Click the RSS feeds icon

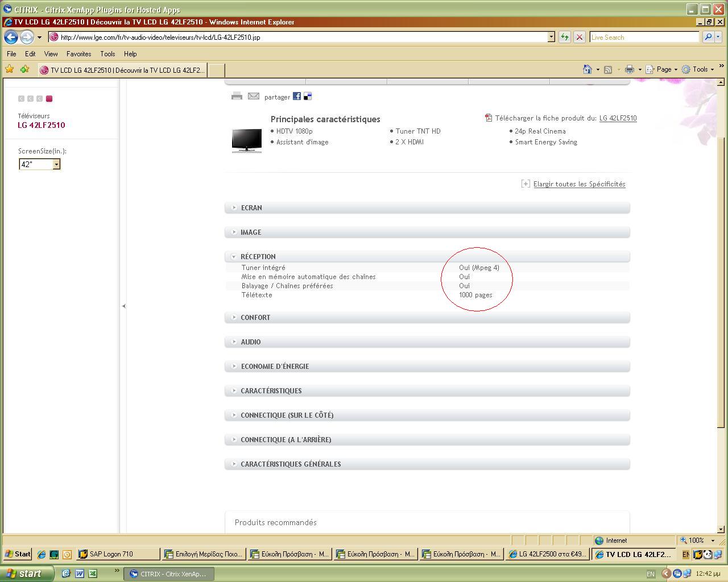click(608, 69)
